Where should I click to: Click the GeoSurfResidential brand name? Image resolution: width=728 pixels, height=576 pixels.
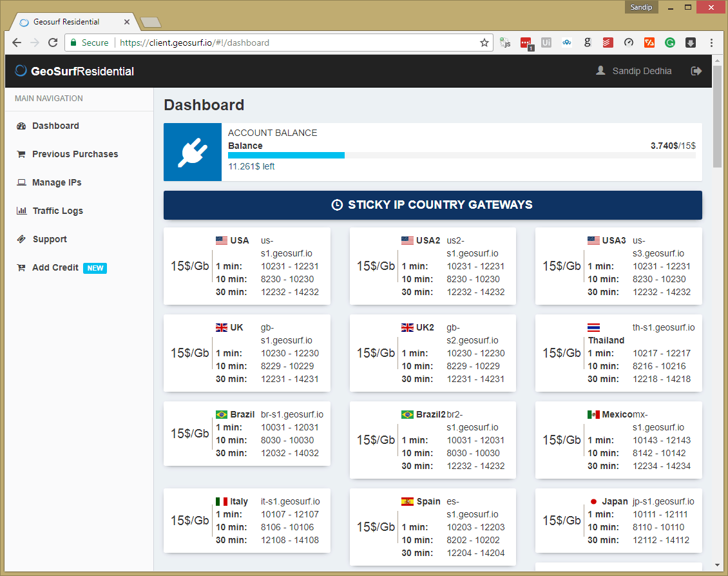coord(82,71)
